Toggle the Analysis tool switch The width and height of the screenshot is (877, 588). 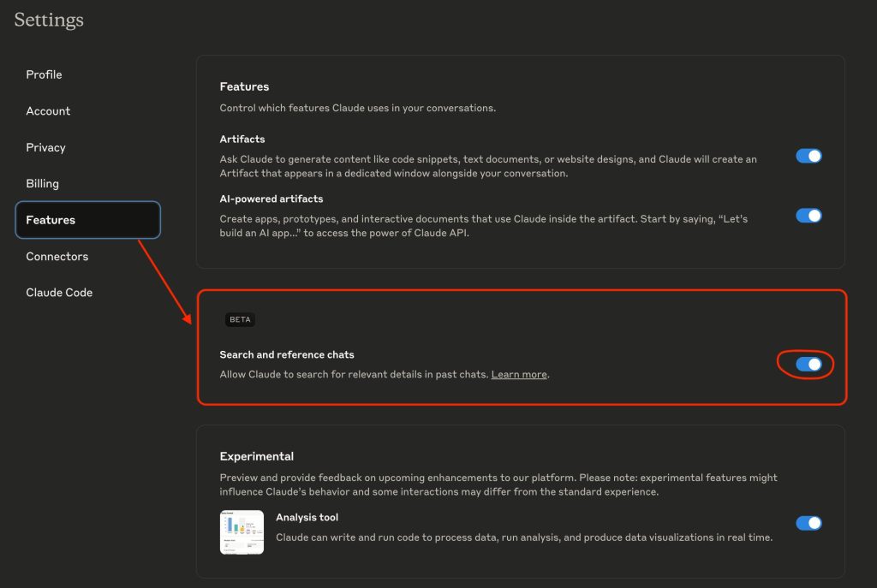pyautogui.click(x=808, y=523)
